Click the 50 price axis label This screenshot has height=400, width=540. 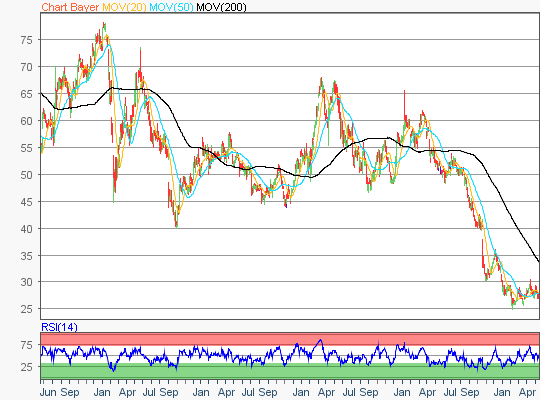(27, 175)
